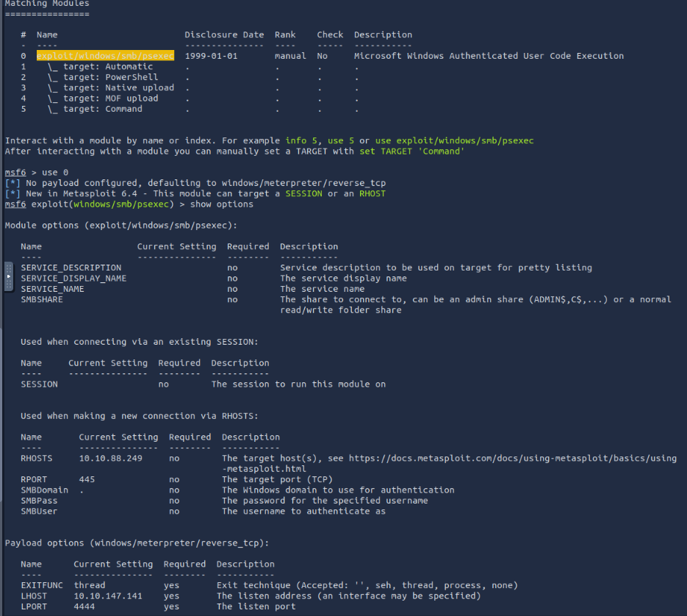Click the "target: Native upload" row
Image resolution: width=687 pixels, height=616 pixels.
111,87
